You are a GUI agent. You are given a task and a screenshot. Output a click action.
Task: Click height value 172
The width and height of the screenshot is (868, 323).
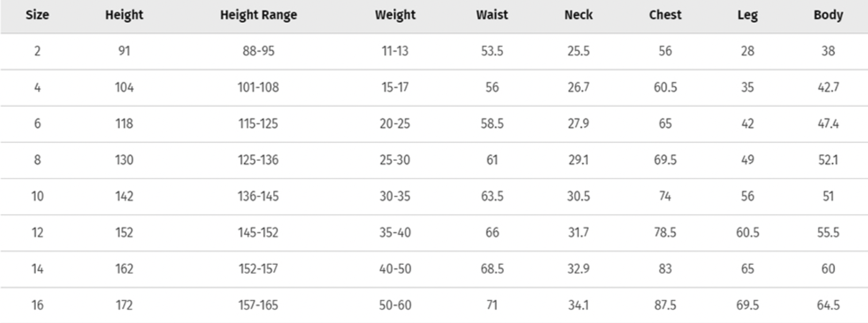(124, 305)
